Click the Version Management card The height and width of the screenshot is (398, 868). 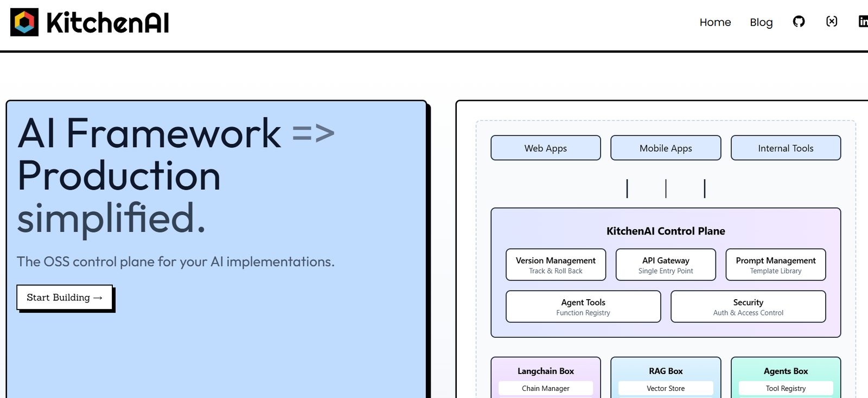(x=556, y=265)
